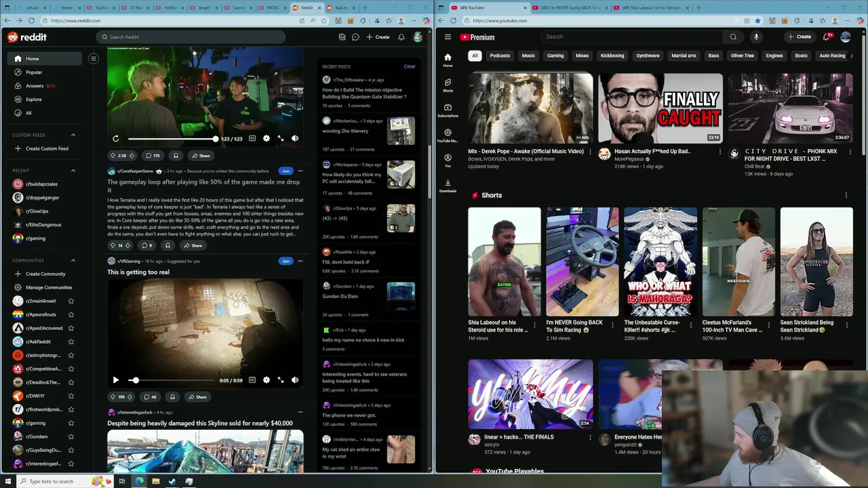This screenshot has width=868, height=488.
Task: Open Reddit notifications bell
Action: click(401, 37)
